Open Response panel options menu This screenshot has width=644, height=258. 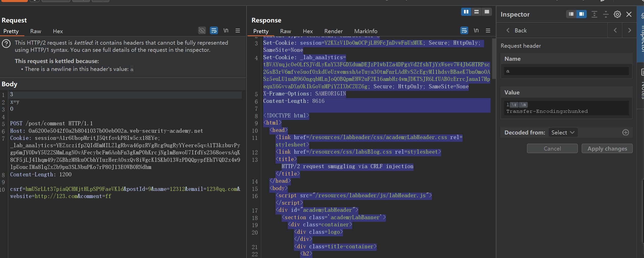[488, 31]
